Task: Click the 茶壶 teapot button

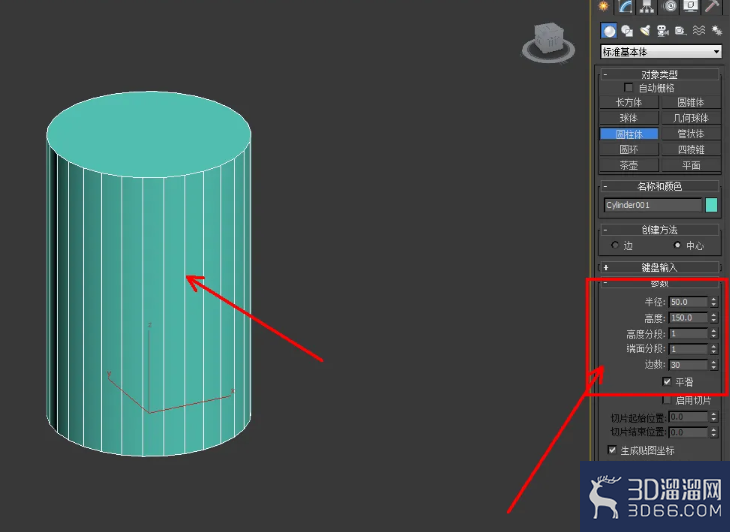Action: click(629, 165)
